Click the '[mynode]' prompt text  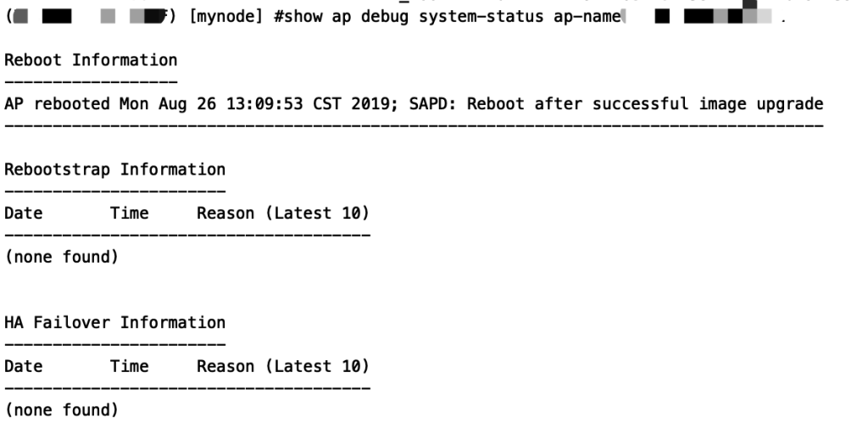click(x=225, y=17)
